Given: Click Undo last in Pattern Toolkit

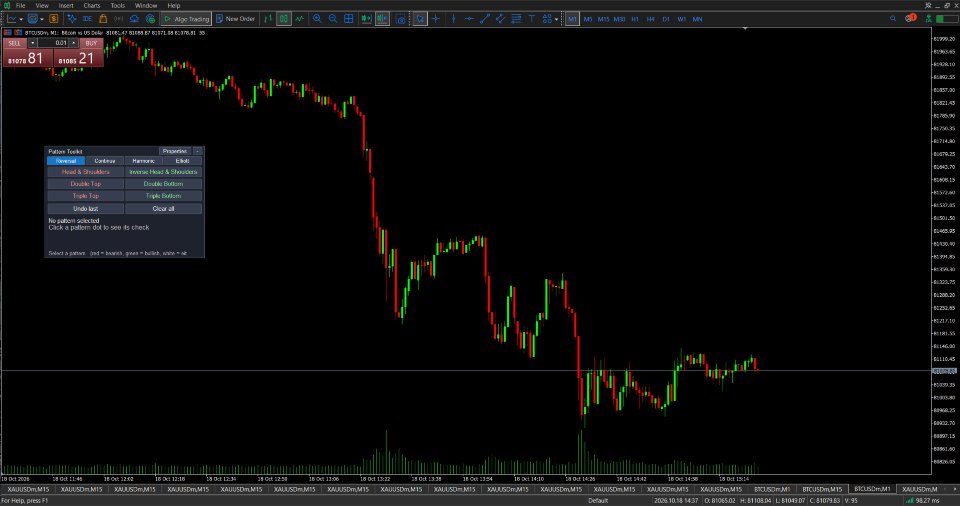Looking at the screenshot, I should click(86, 208).
